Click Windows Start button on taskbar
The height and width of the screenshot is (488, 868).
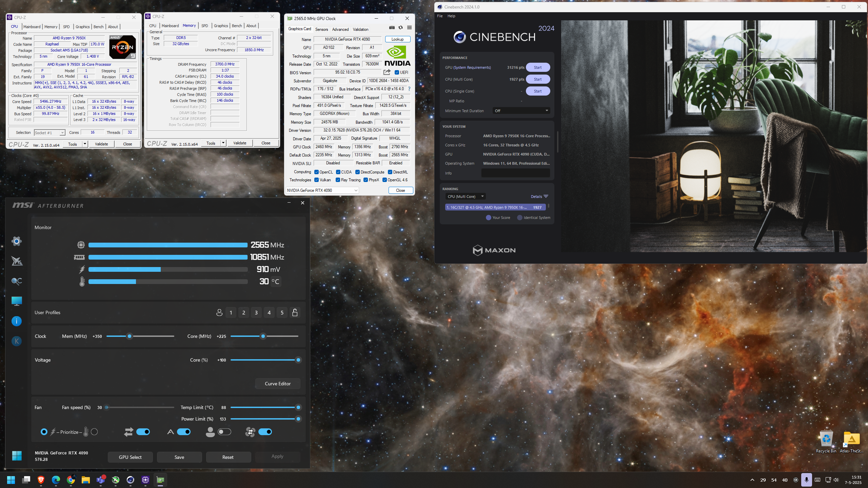click(11, 480)
